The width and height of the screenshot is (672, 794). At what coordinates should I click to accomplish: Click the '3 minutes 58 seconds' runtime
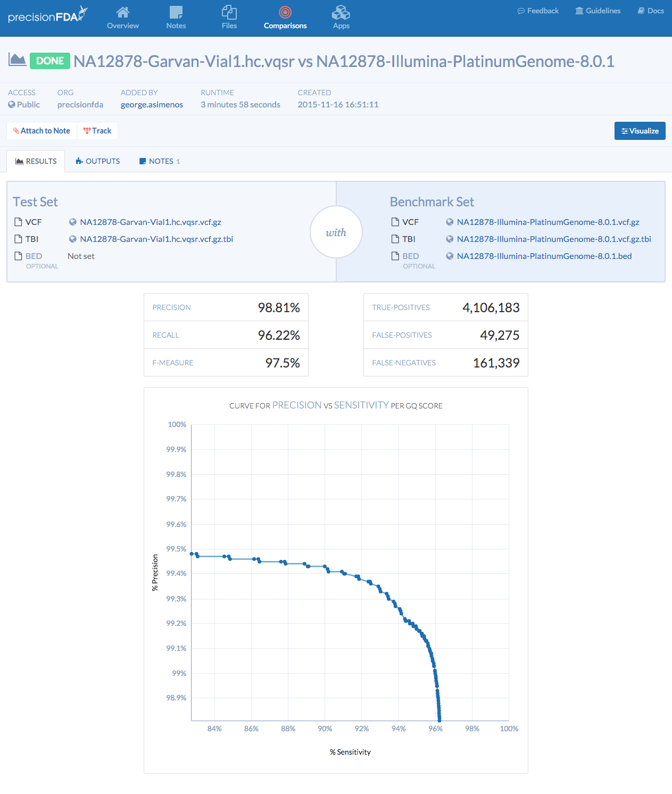pos(240,105)
